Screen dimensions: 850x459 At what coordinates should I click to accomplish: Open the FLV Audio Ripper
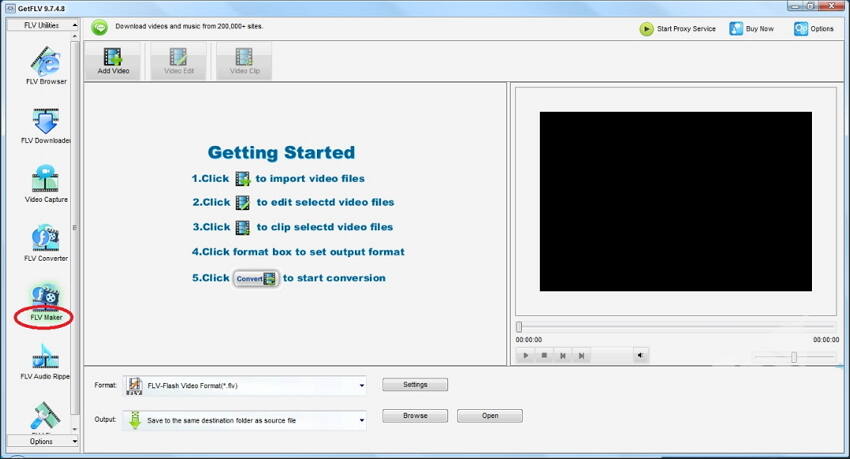pos(46,361)
